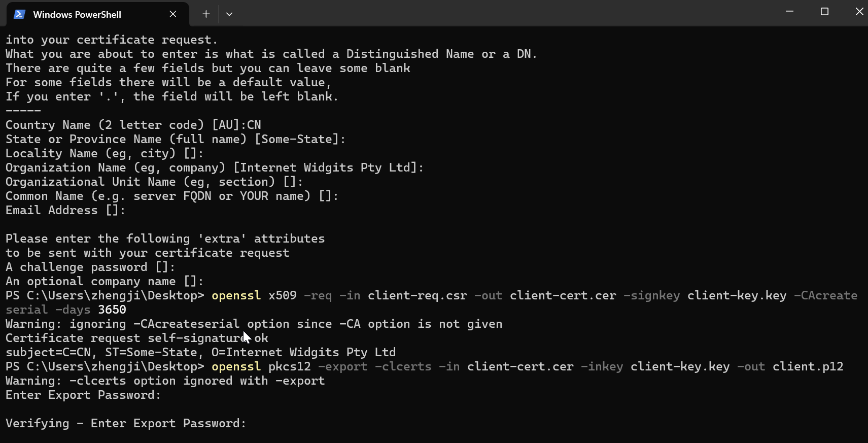The width and height of the screenshot is (868, 443).
Task: Maximize the terminal window
Action: coord(824,11)
